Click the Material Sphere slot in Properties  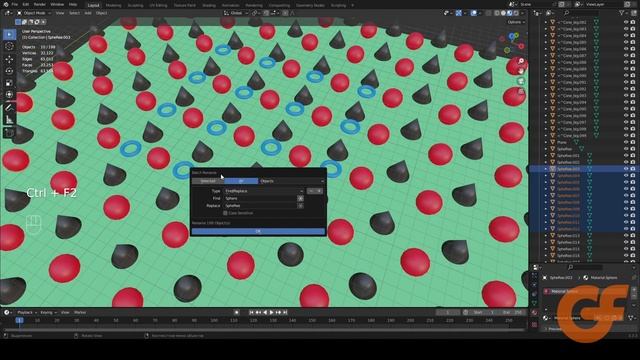point(587,291)
